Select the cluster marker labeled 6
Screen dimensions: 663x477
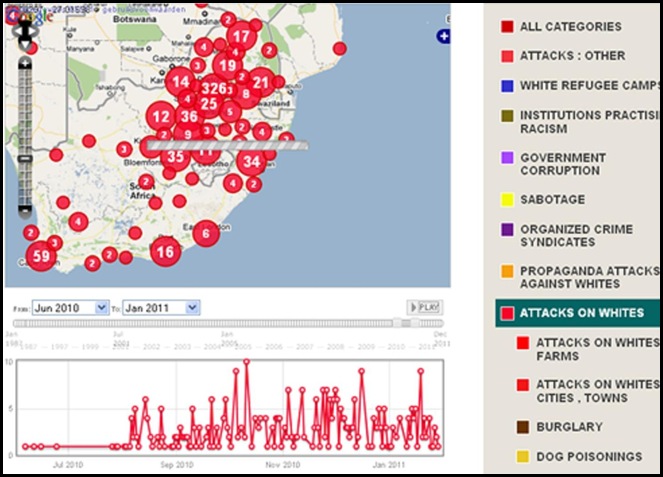[x=206, y=234]
